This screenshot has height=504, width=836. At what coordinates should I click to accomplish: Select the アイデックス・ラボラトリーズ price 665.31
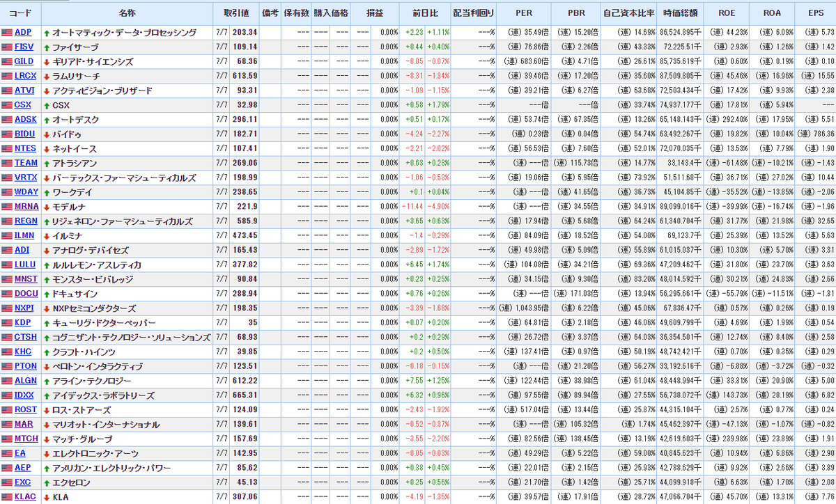pyautogui.click(x=245, y=395)
